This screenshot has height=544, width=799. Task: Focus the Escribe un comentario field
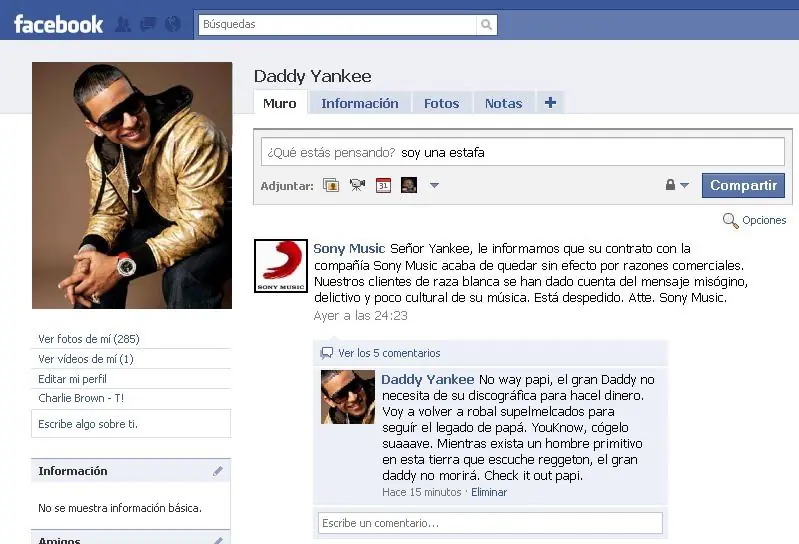click(490, 523)
